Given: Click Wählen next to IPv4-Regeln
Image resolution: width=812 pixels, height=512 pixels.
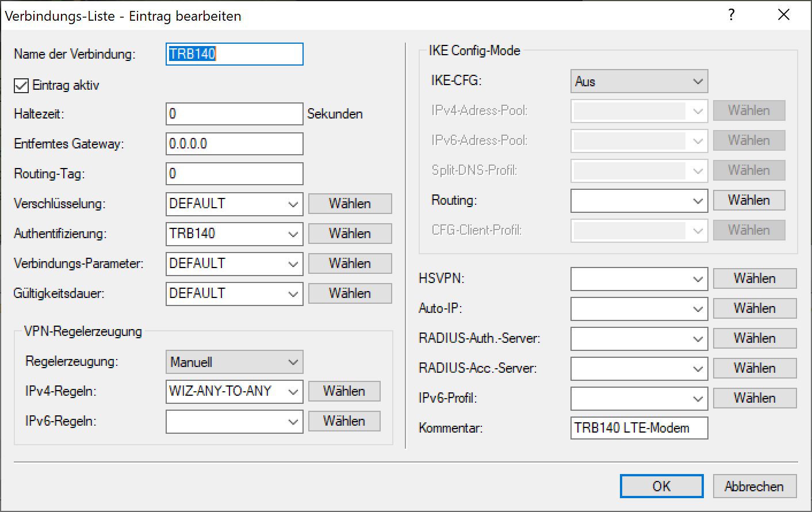Looking at the screenshot, I should 344,391.
